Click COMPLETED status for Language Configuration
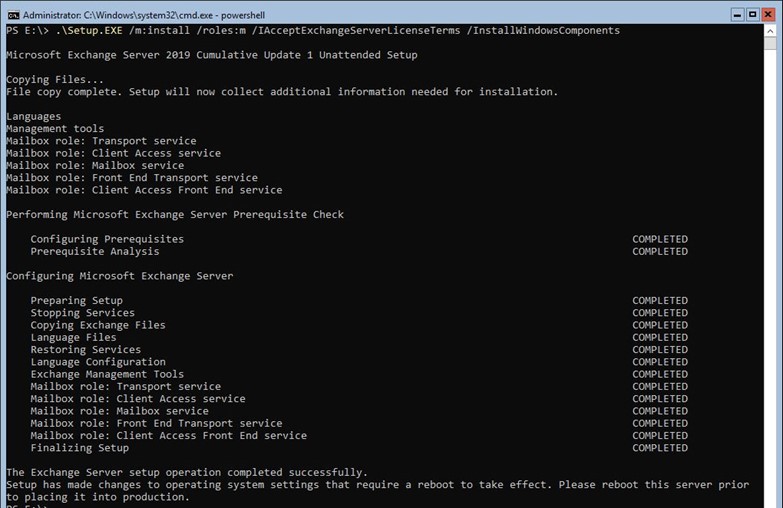 point(660,362)
